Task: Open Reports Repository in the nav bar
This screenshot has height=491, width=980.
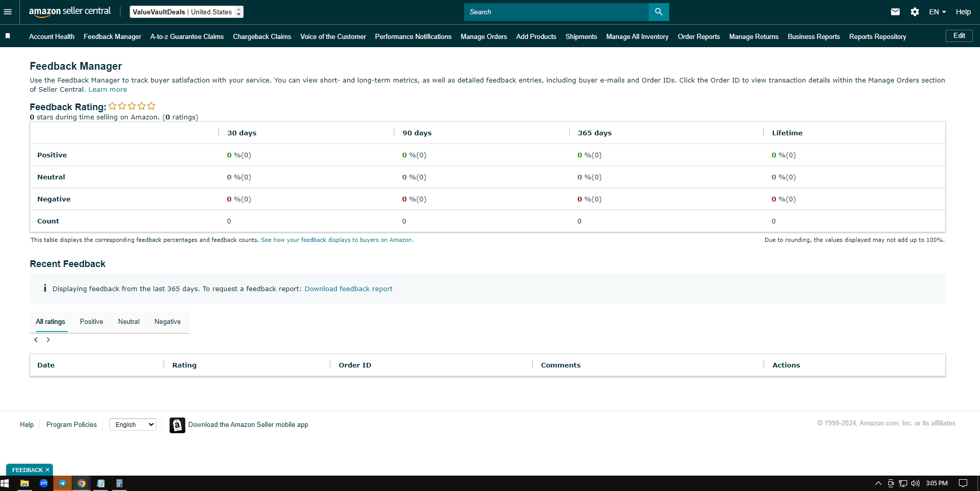Action: pyautogui.click(x=877, y=36)
